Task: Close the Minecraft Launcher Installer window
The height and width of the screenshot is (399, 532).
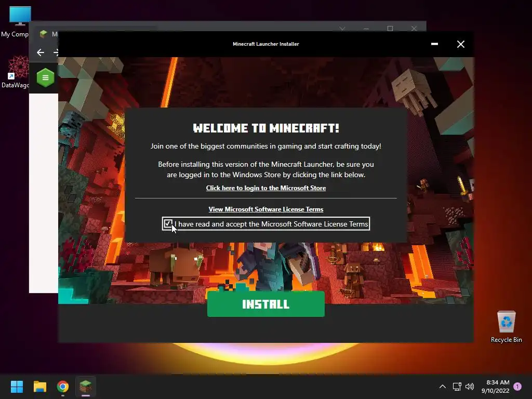Action: (x=460, y=44)
